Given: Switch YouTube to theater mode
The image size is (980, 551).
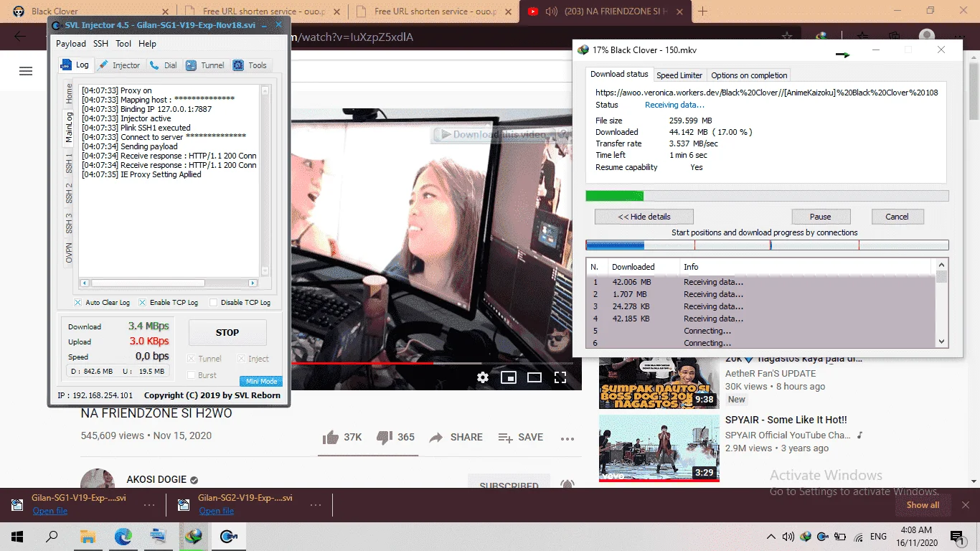Looking at the screenshot, I should point(534,377).
